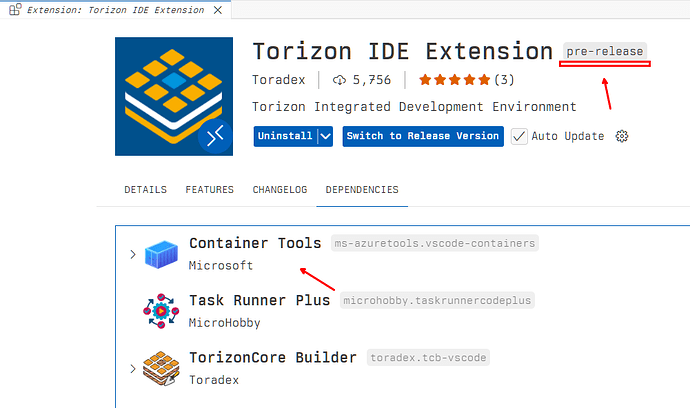The width and height of the screenshot is (690, 408).
Task: Click the pre-release badge
Action: point(605,51)
